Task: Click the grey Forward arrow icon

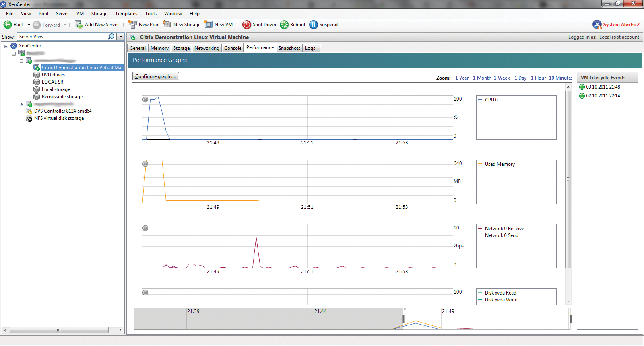Action: (x=37, y=25)
